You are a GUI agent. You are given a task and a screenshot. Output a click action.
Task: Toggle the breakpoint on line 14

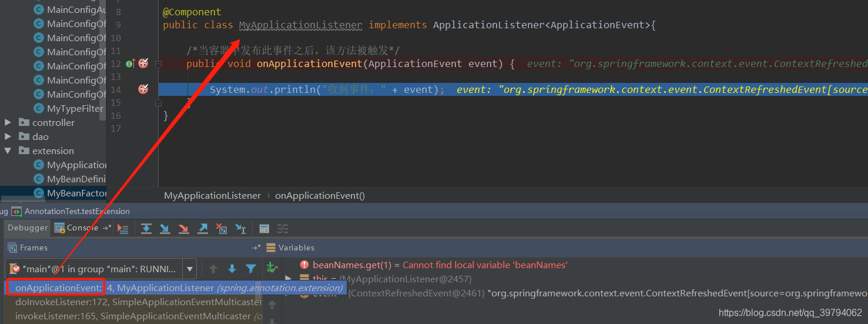click(x=143, y=89)
